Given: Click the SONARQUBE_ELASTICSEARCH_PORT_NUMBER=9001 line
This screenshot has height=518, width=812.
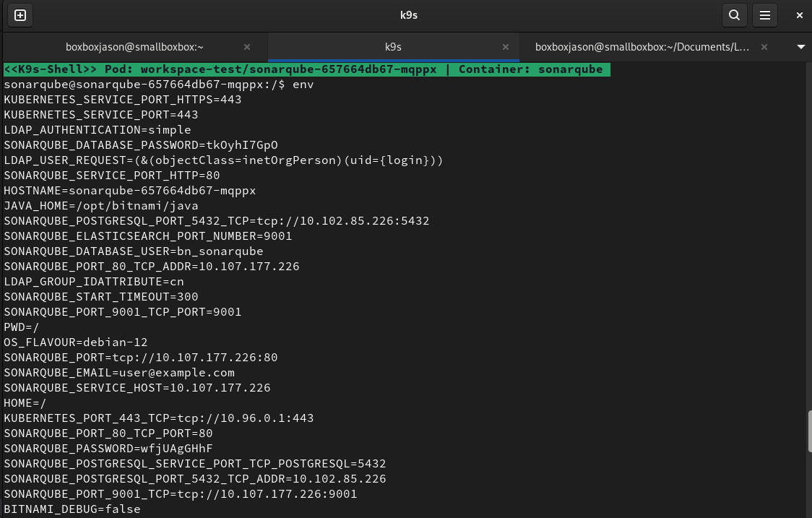Looking at the screenshot, I should coord(148,236).
